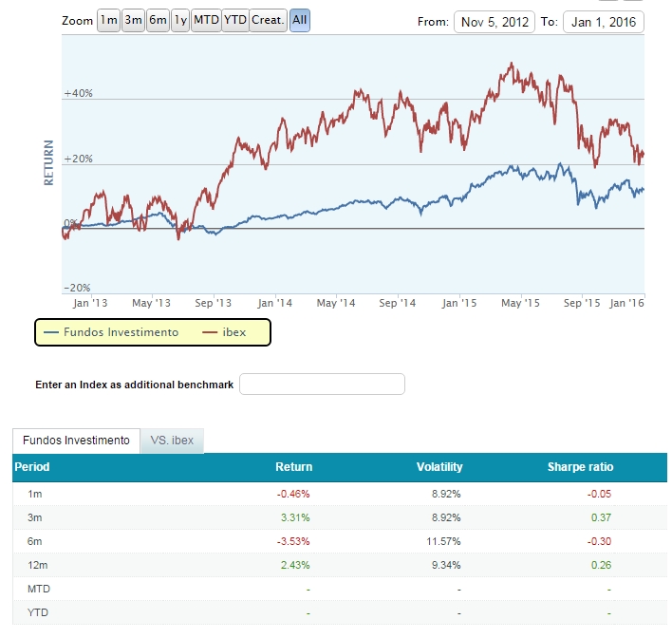Viewport: 672px width, 638px height.
Task: Zoom chart to YTD period
Action: [234, 21]
